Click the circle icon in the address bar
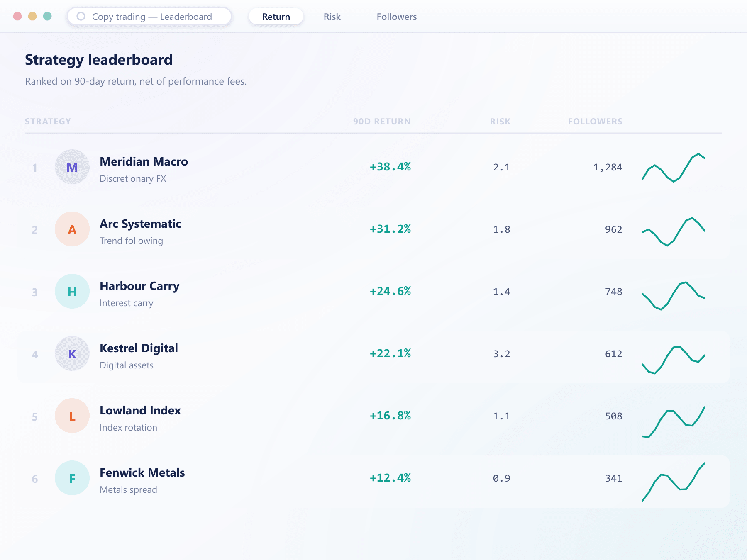 (x=81, y=16)
